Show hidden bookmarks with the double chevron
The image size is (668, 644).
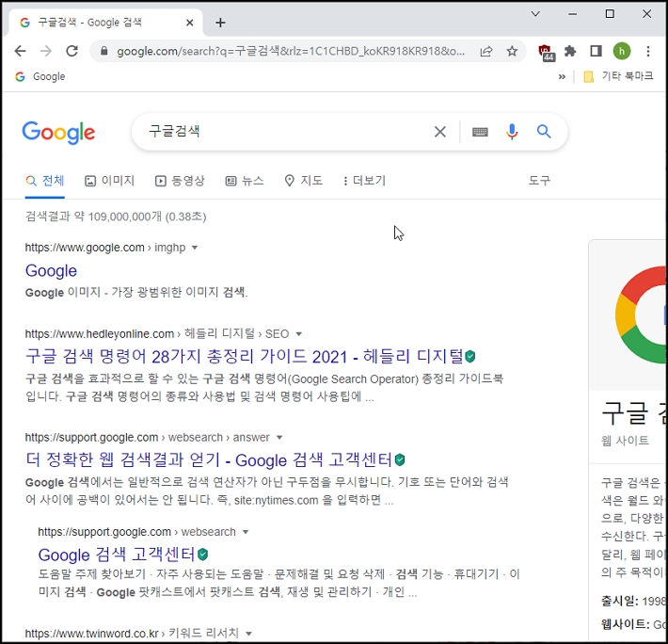pos(562,76)
